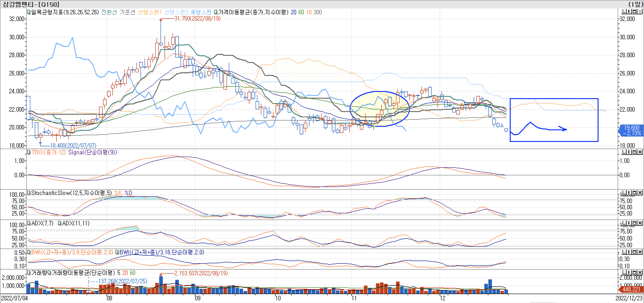Maximize the ADX indicator panel
Image resolution: width=644 pixels, height=303 pixels.
pos(635,223)
